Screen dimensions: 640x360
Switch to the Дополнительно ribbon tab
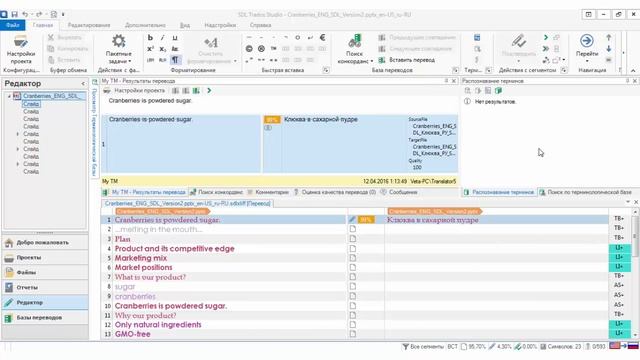coord(145,25)
